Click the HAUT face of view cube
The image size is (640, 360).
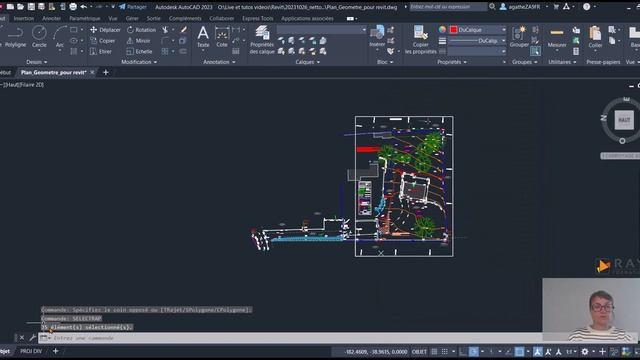click(624, 120)
